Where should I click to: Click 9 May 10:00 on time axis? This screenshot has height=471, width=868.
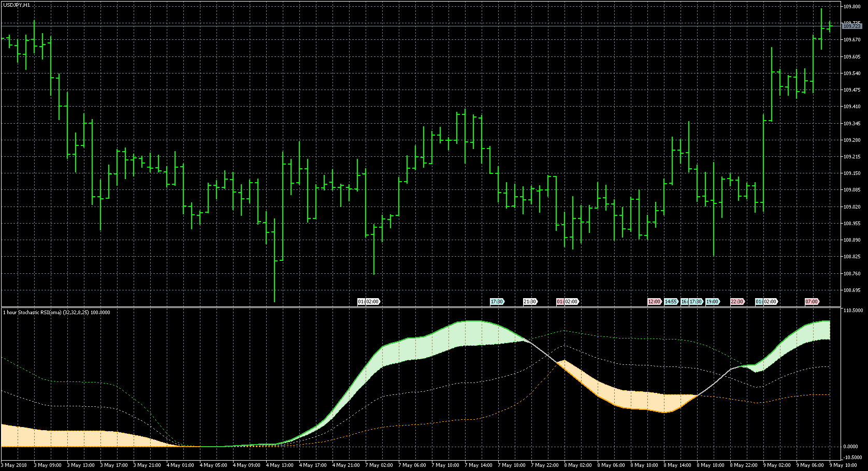pos(844,465)
